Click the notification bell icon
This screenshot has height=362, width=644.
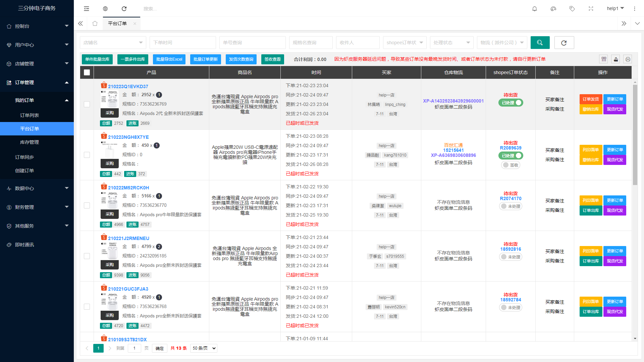tap(535, 9)
